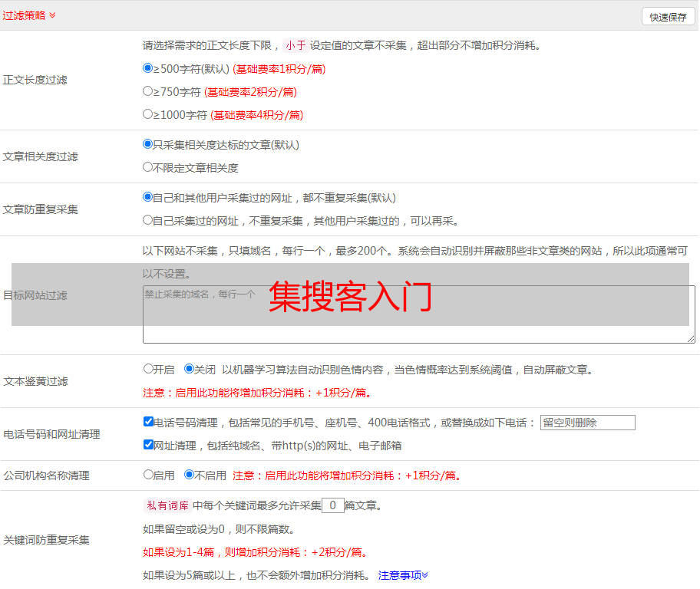The height and width of the screenshot is (589, 700).
Task: Select 不启用 for 公司机构名称清理
Action: [x=190, y=475]
